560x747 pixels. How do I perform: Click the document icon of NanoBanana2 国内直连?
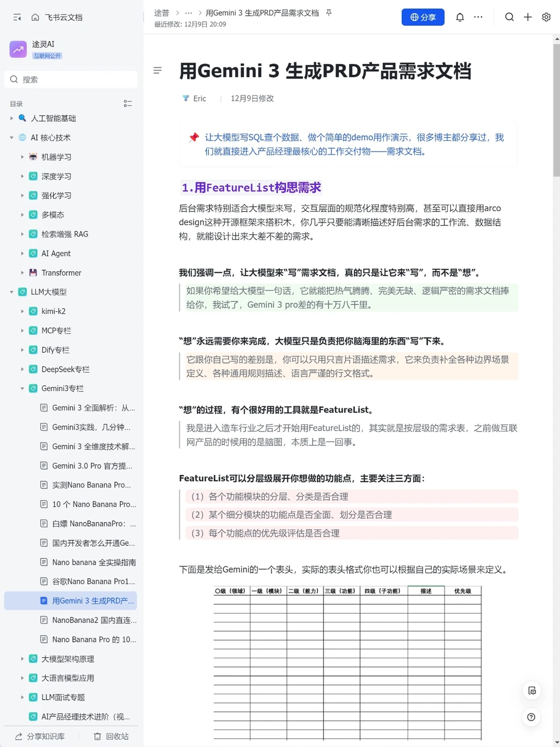[44, 620]
